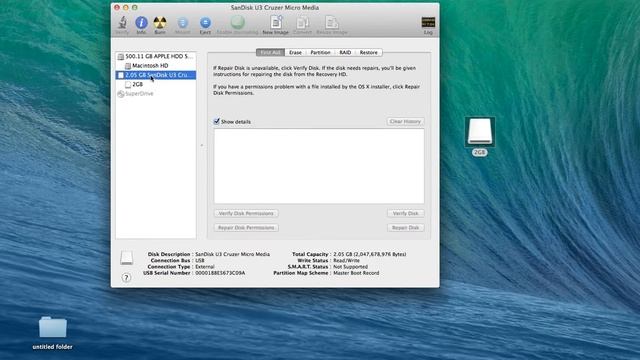Open the help question mark button

pyautogui.click(x=126, y=278)
